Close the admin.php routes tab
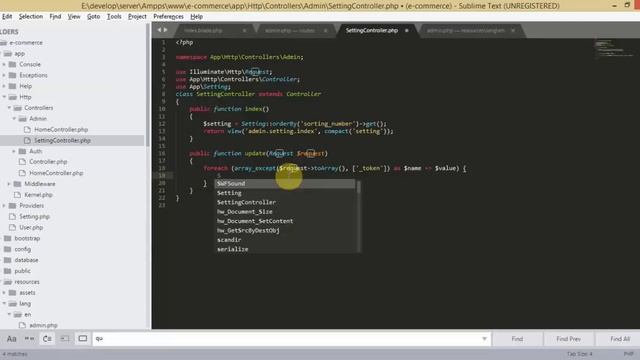The height and width of the screenshot is (360, 640). tap(325, 31)
